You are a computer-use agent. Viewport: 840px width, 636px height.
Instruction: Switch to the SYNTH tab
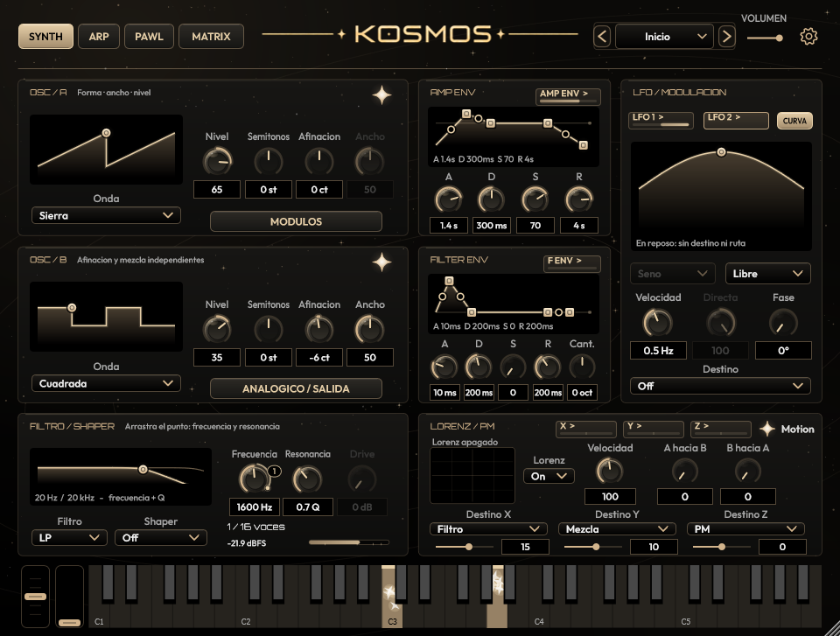tap(45, 37)
